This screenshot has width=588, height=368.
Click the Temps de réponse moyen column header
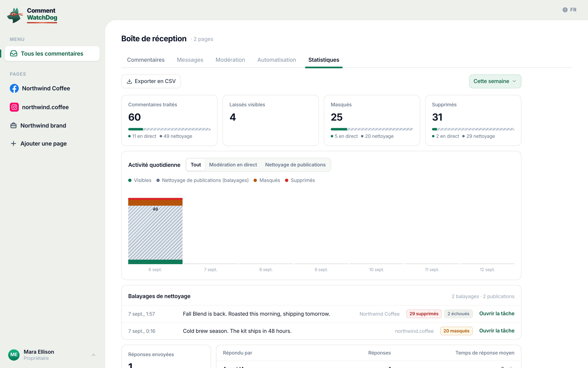(x=485, y=353)
